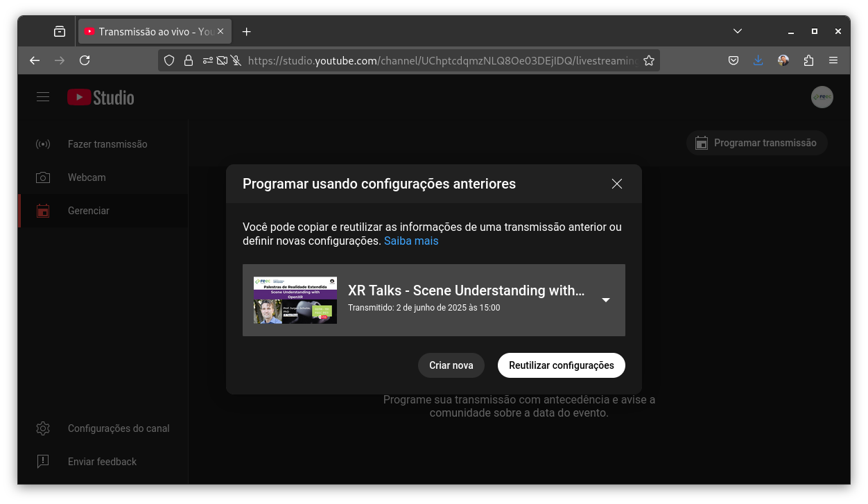
Task: Click the YouTube Studio logo
Action: click(101, 97)
